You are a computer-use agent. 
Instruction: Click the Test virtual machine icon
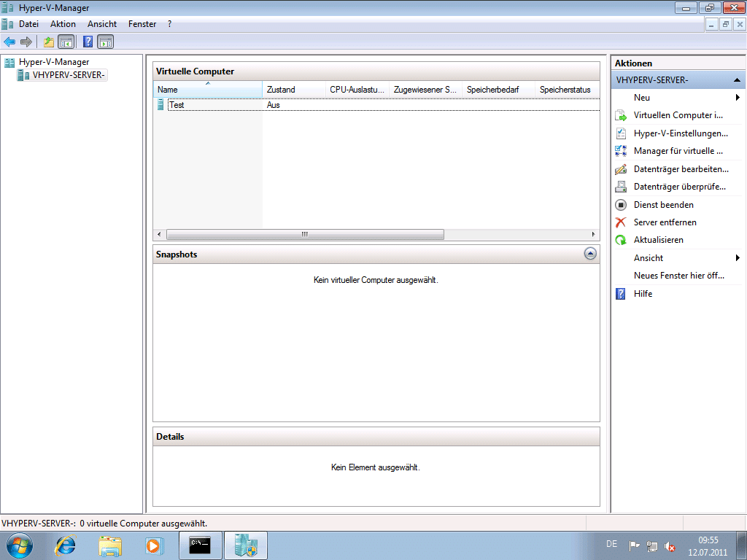coord(160,105)
